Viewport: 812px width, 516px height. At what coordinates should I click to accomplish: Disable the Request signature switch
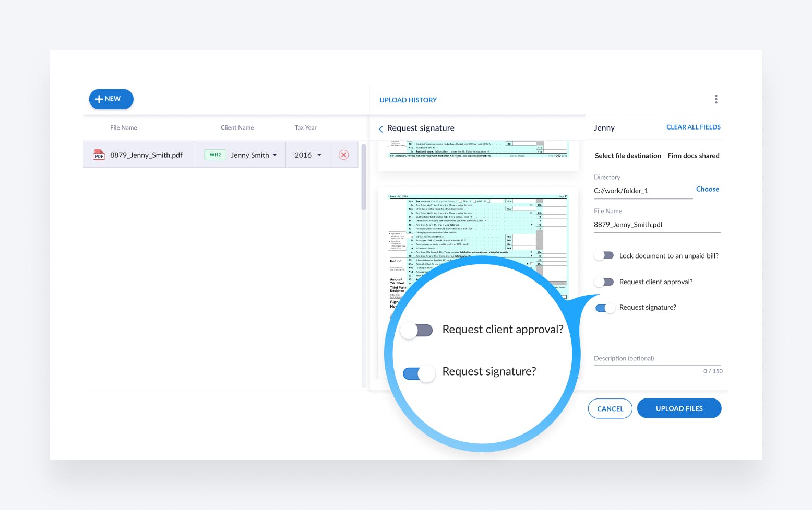pos(605,308)
